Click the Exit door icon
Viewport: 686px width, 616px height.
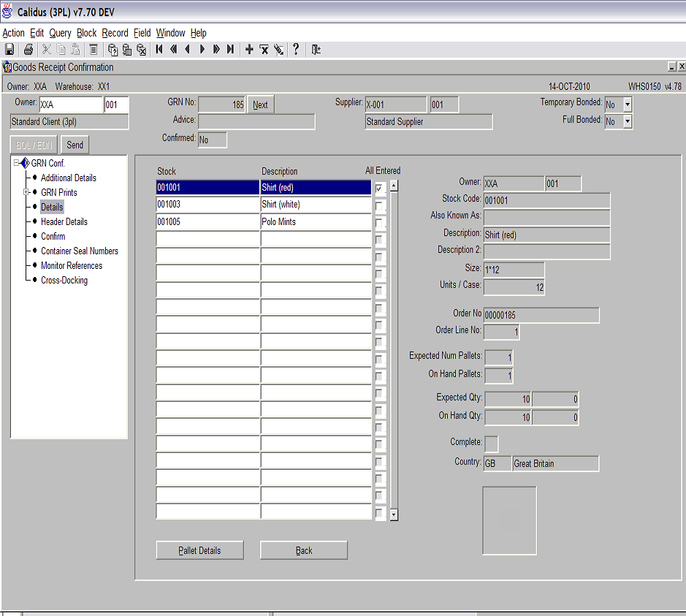(x=316, y=50)
